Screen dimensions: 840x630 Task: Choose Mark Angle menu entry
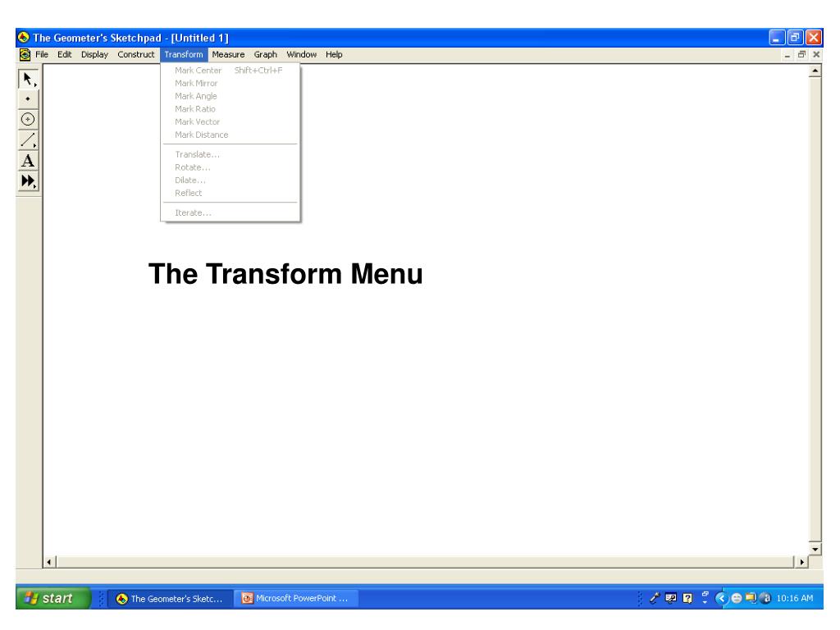[231, 96]
